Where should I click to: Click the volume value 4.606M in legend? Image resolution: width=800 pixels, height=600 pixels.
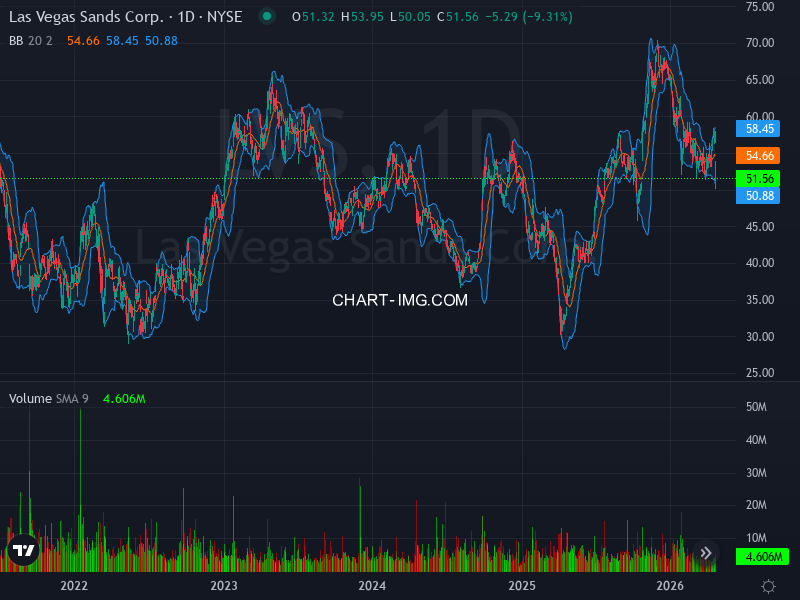tap(124, 398)
